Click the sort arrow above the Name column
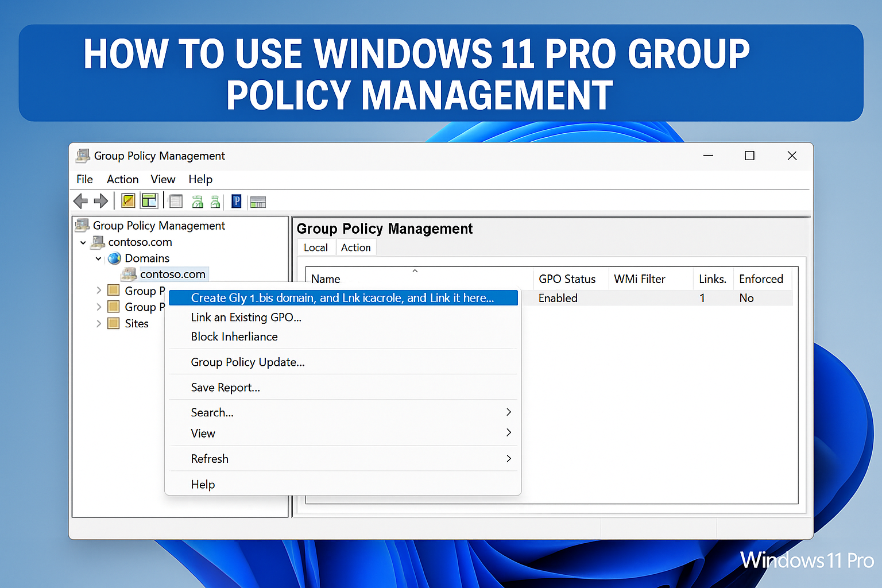 (x=415, y=270)
